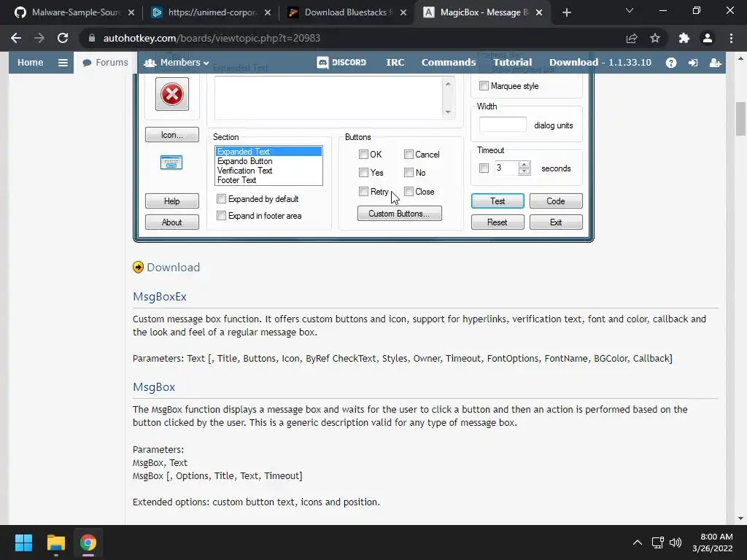747x560 pixels.
Task: Check Expanded by default option
Action: pos(221,198)
